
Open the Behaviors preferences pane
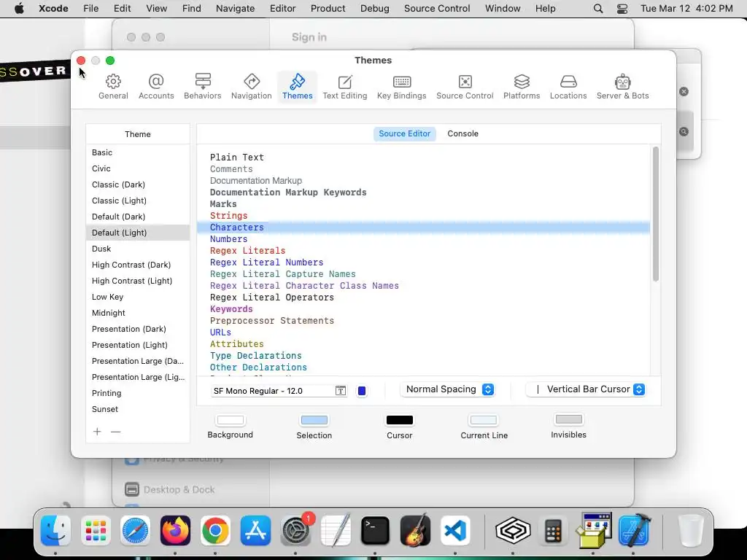203,87
